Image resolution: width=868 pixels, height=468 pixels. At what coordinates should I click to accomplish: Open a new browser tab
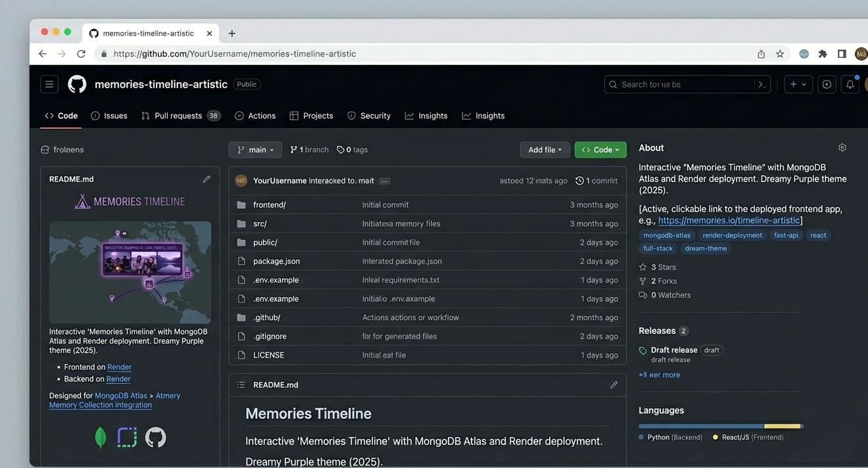pos(231,34)
